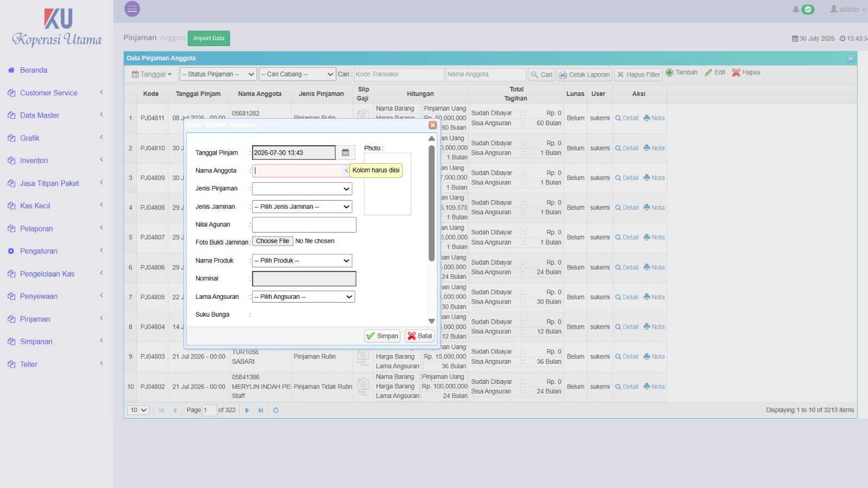Click the Page number input field
The height and width of the screenshot is (488, 868).
tap(209, 410)
